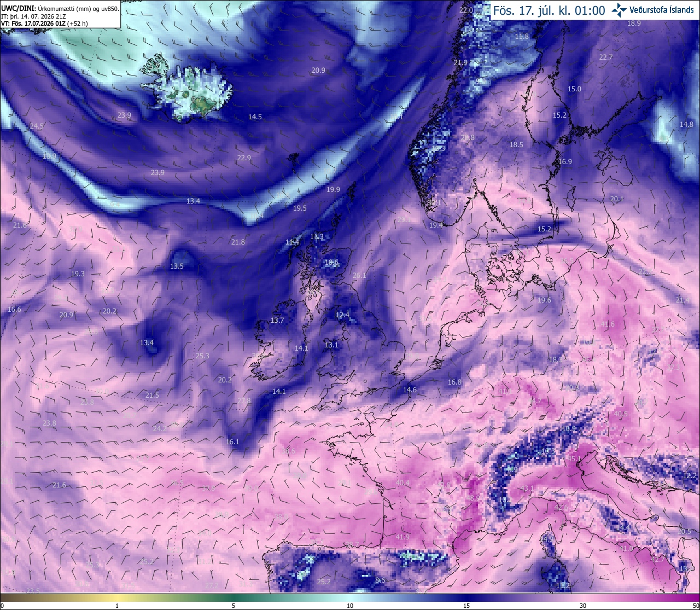Click the 16.8 value near the Dutch coast

click(454, 382)
